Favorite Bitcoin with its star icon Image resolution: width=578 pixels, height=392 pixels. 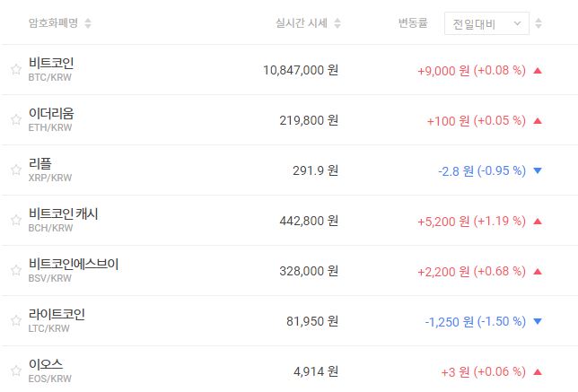pyautogui.click(x=15, y=69)
